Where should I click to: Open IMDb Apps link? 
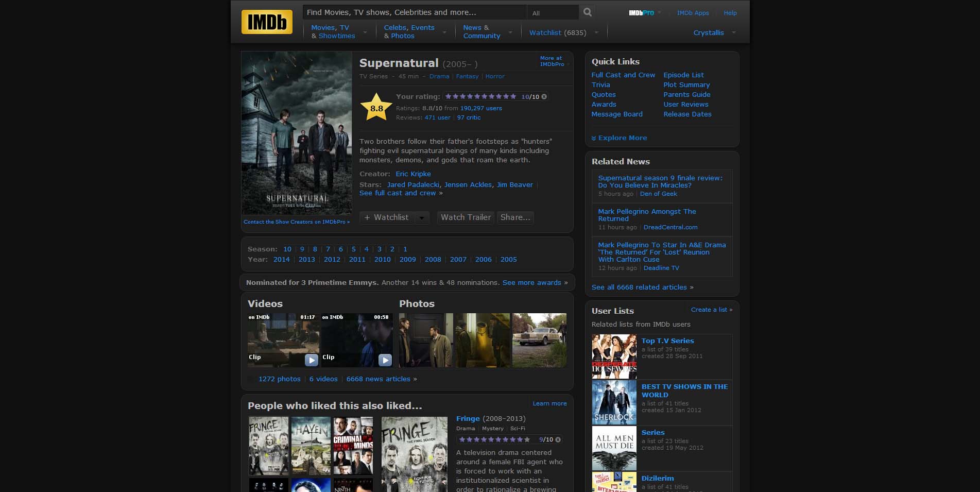pos(693,13)
